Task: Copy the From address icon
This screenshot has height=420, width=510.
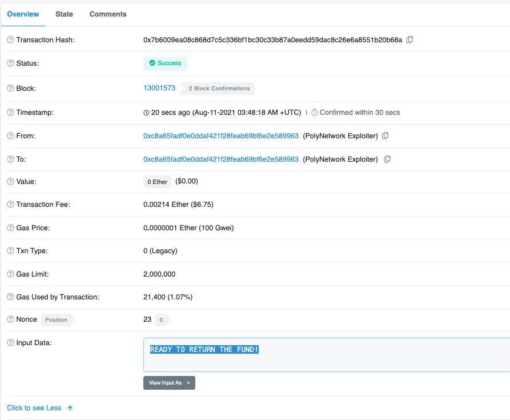Action: 385,135
